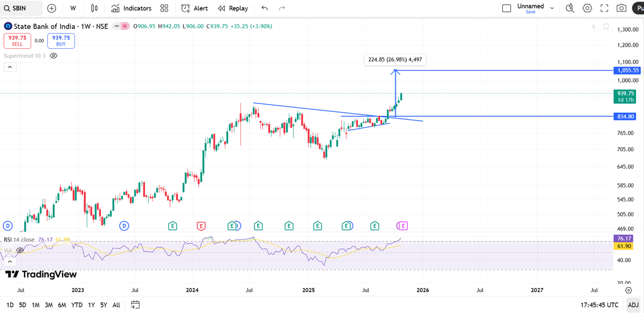644x313 pixels.
Task: Set time range to 5Y
Action: coord(103,305)
